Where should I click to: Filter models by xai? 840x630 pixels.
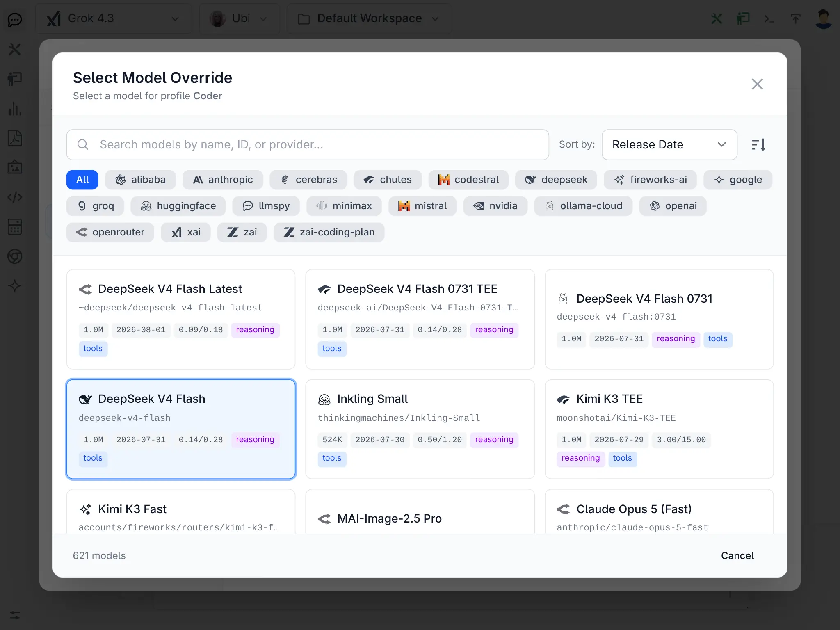186,232
